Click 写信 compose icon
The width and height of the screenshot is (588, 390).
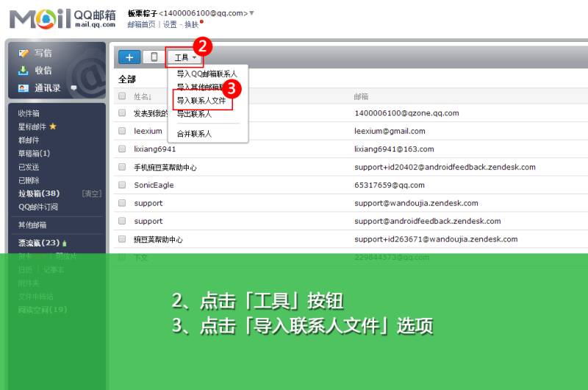tap(24, 53)
